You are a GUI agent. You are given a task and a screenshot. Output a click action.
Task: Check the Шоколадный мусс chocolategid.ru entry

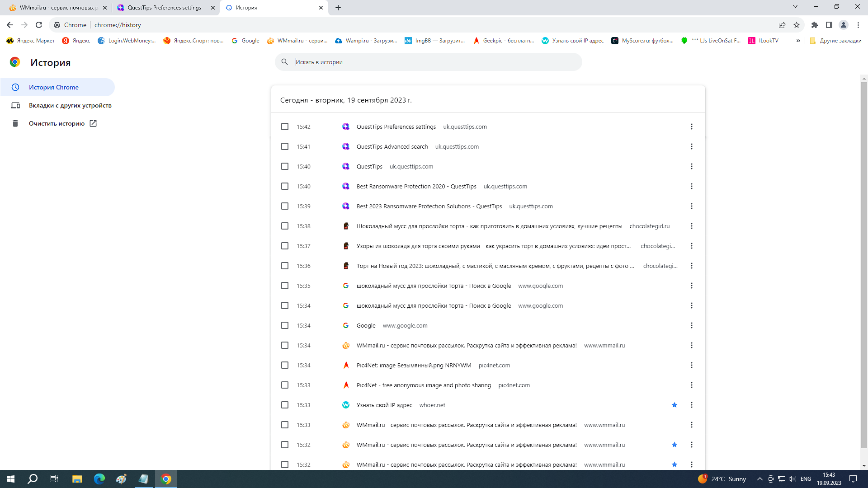[x=285, y=226]
